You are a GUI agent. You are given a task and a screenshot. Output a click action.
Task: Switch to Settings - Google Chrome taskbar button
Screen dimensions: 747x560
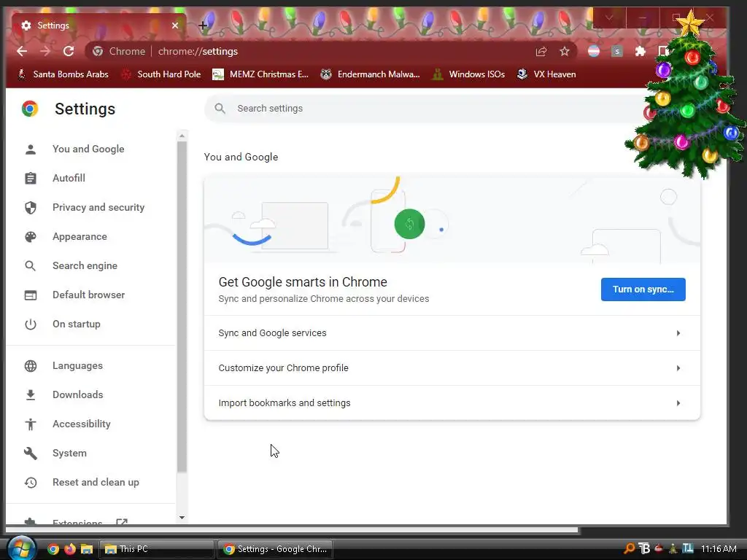[x=275, y=549]
